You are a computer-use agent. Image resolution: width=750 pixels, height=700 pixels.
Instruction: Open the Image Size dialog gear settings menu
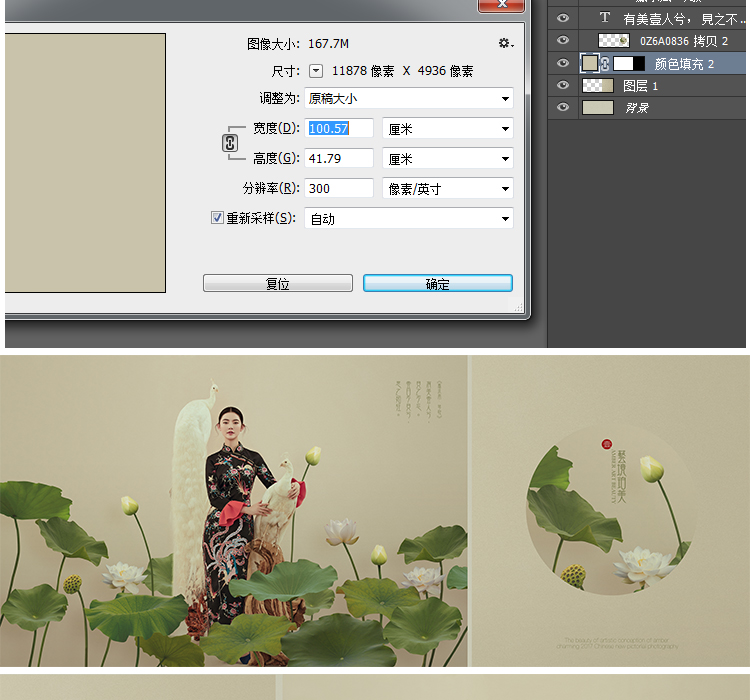pyautogui.click(x=505, y=43)
